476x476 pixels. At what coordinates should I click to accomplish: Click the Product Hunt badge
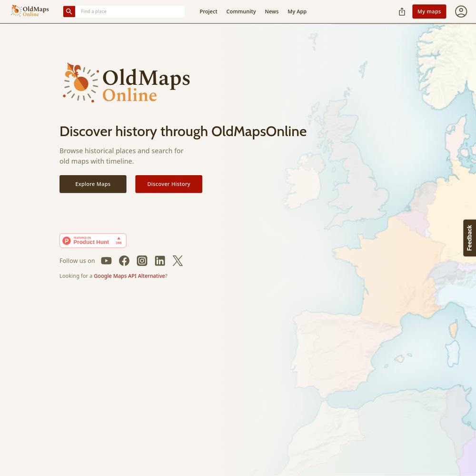[x=93, y=241]
